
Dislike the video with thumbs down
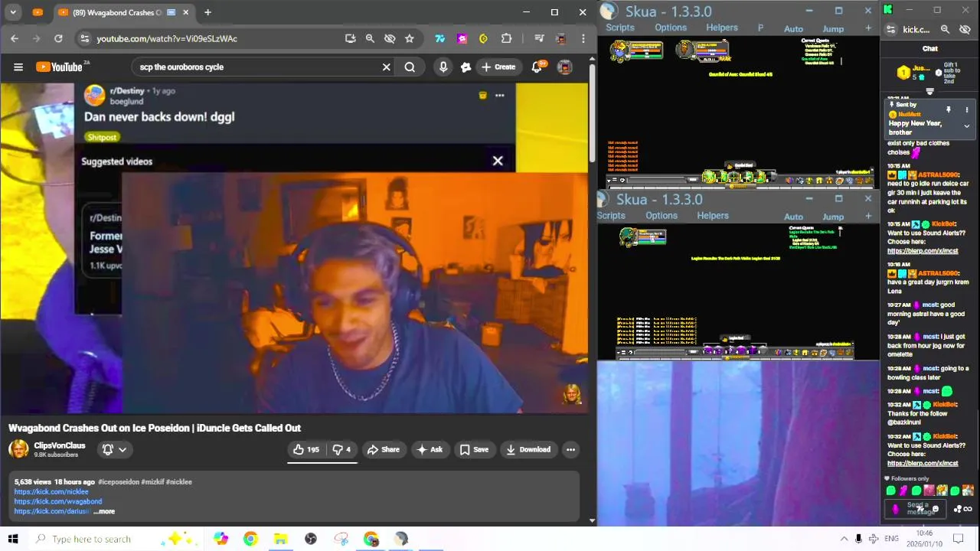click(x=341, y=450)
